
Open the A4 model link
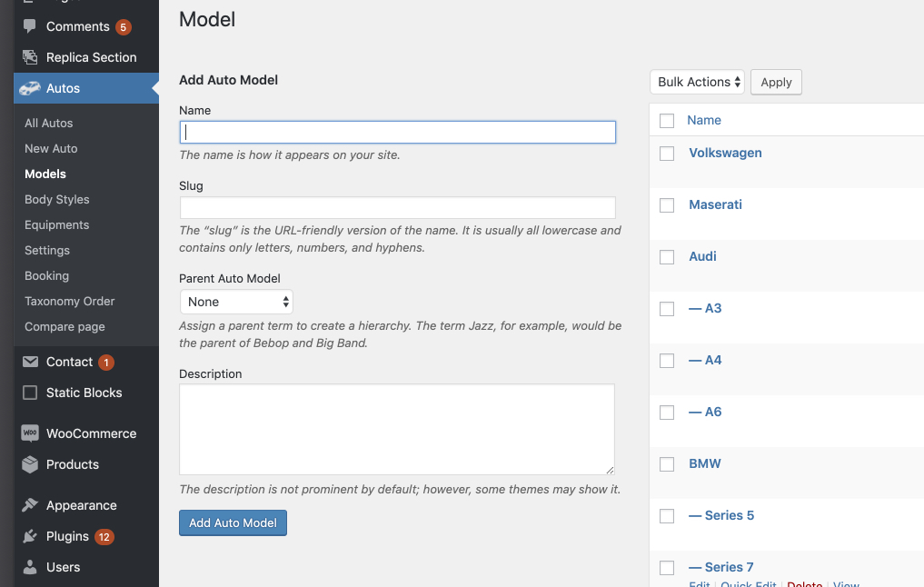[705, 360]
